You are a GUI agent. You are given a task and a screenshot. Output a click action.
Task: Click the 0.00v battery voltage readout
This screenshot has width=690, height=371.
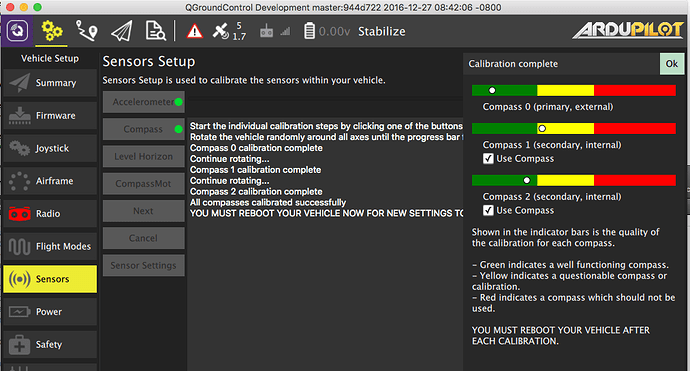coord(334,32)
